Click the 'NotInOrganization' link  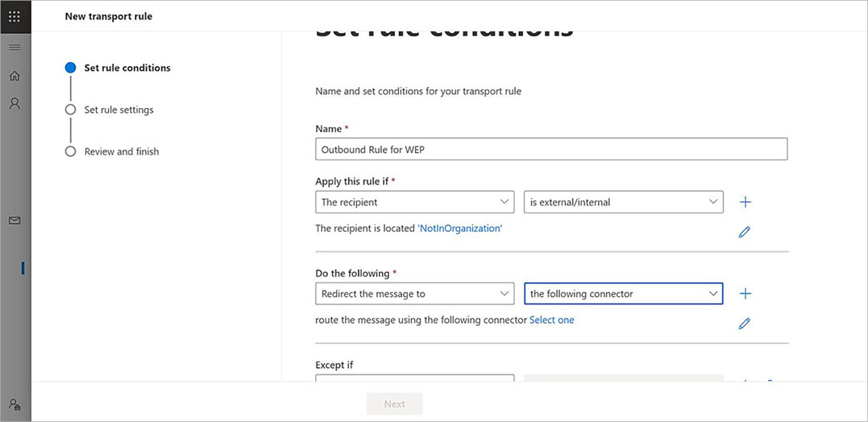coord(459,229)
